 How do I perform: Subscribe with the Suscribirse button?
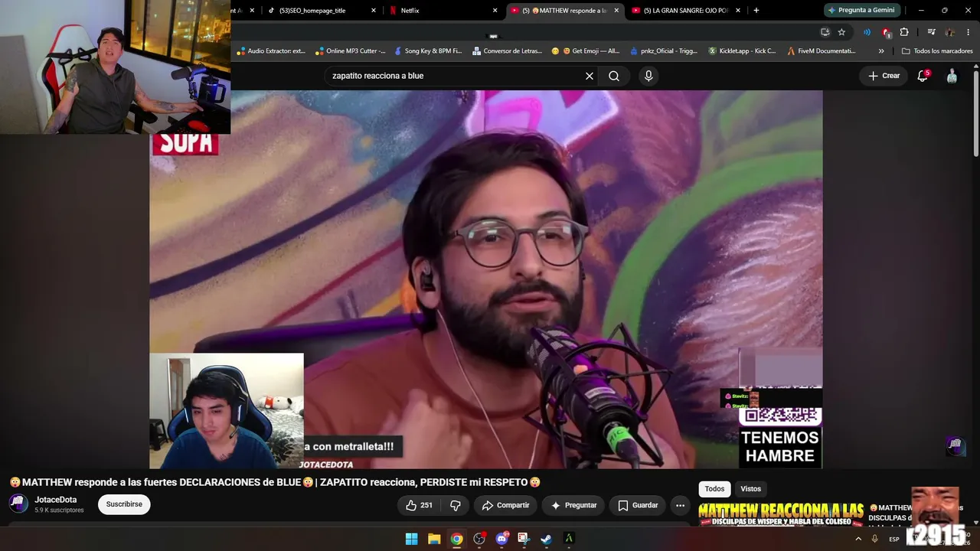click(x=124, y=504)
